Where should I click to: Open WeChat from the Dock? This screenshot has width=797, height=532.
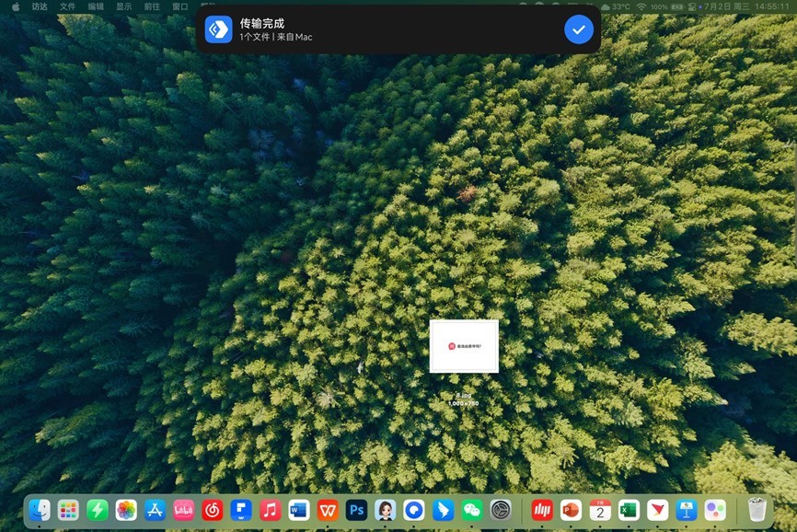pos(470,508)
